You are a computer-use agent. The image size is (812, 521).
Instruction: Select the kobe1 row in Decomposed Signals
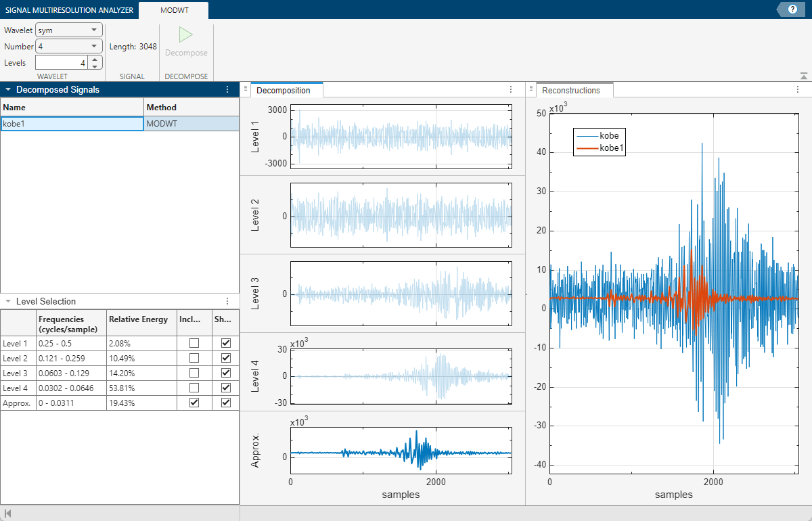[x=72, y=124]
